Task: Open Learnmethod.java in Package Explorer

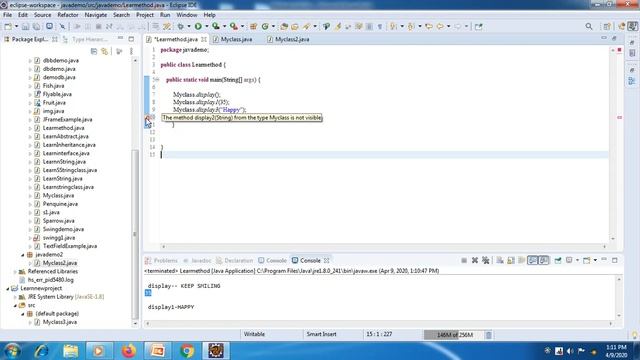Action: [63, 128]
